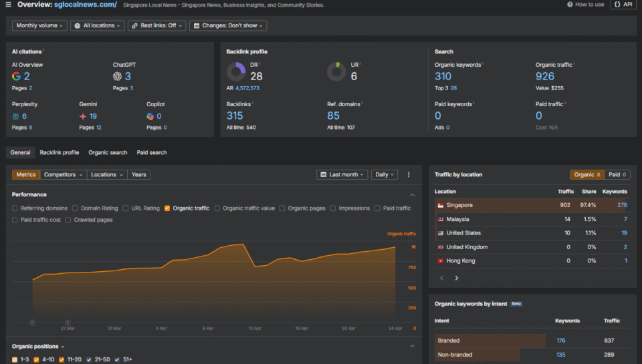Click the Malaysia flag icon

[x=441, y=219]
